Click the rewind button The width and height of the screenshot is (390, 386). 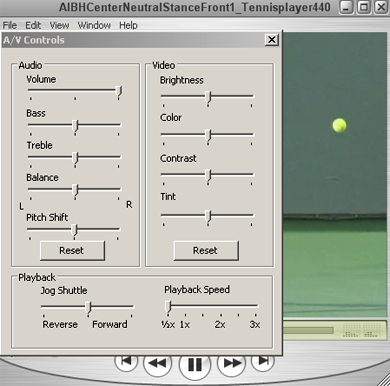click(x=157, y=363)
